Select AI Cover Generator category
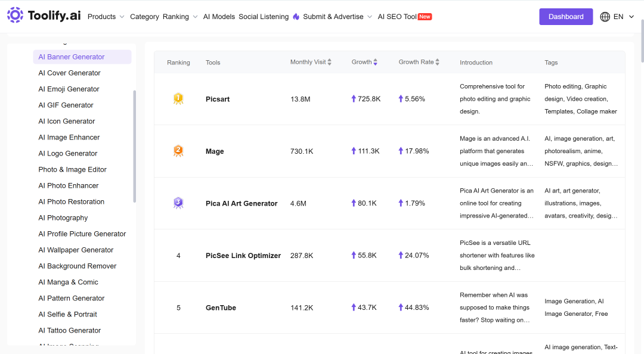The image size is (644, 354). 69,73
